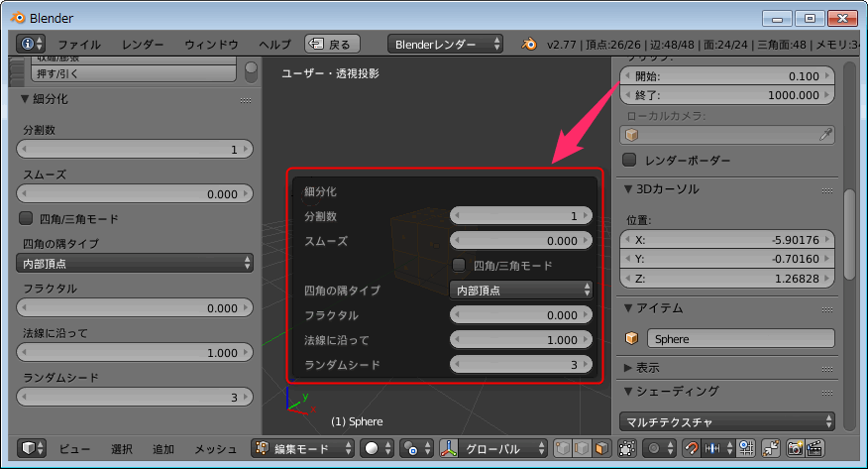Image resolution: width=868 pixels, height=469 pixels.
Task: Collapse the 3Dカーソル panel
Action: [x=628, y=188]
